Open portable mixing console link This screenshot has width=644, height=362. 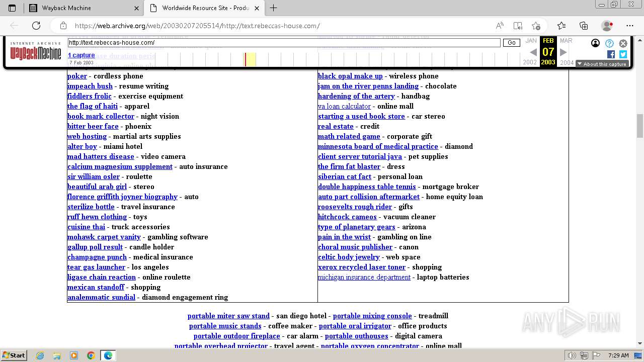372,316
